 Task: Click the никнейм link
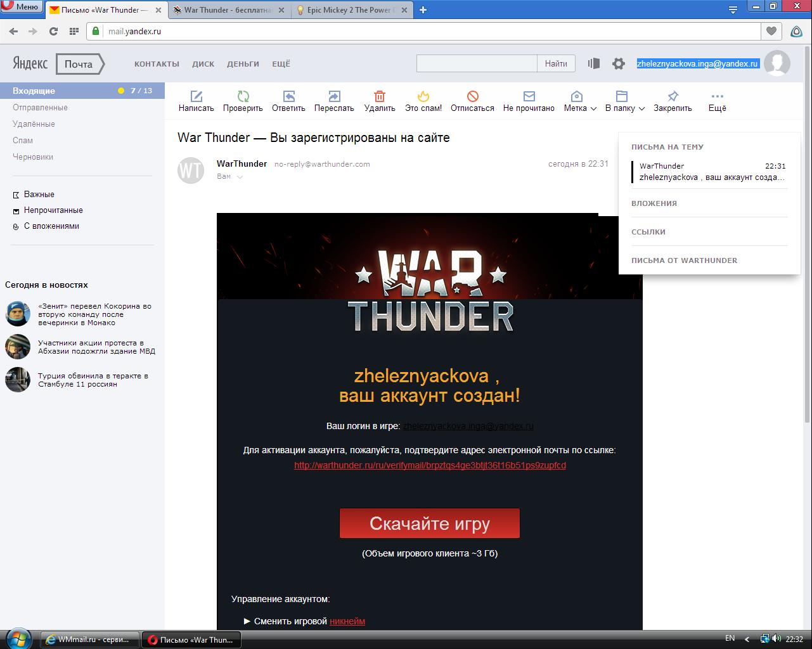pyautogui.click(x=347, y=621)
